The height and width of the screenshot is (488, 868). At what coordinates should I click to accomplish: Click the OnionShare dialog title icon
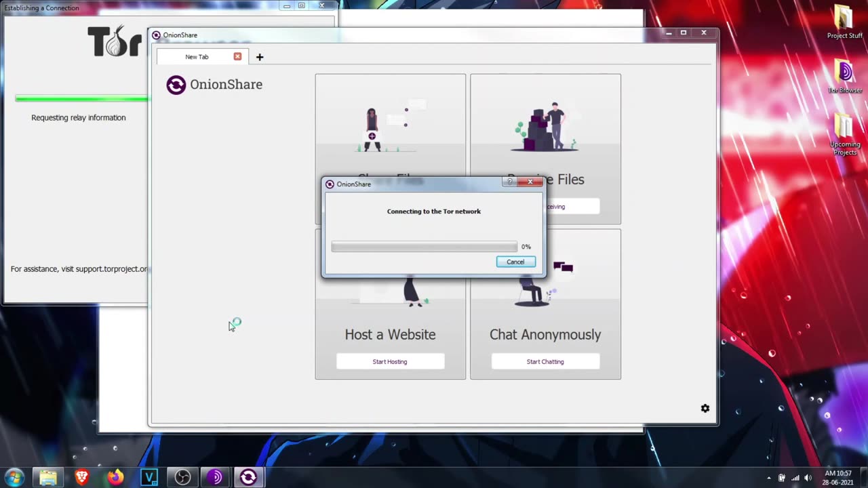[x=330, y=184]
